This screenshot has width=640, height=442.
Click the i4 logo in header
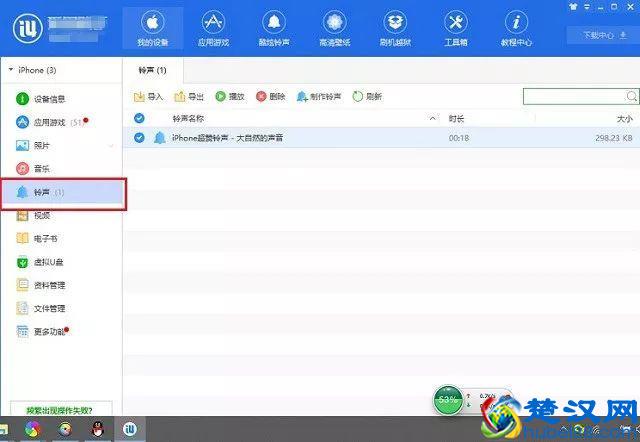pos(28,29)
